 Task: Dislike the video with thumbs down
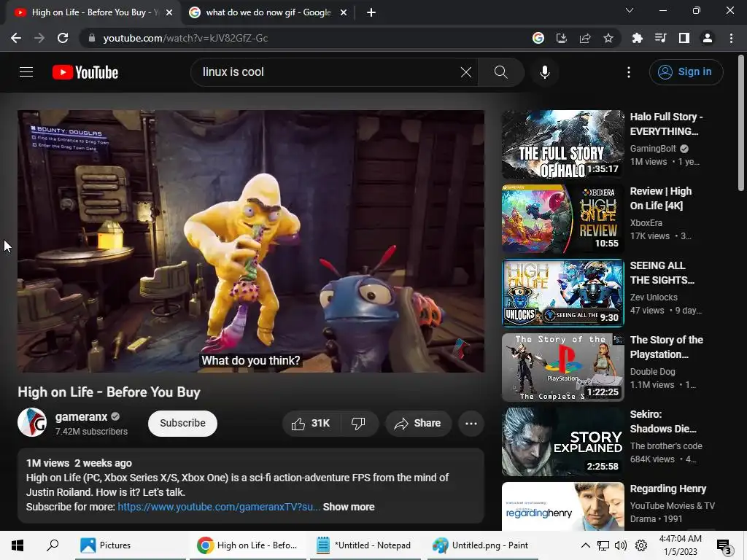[x=358, y=424]
